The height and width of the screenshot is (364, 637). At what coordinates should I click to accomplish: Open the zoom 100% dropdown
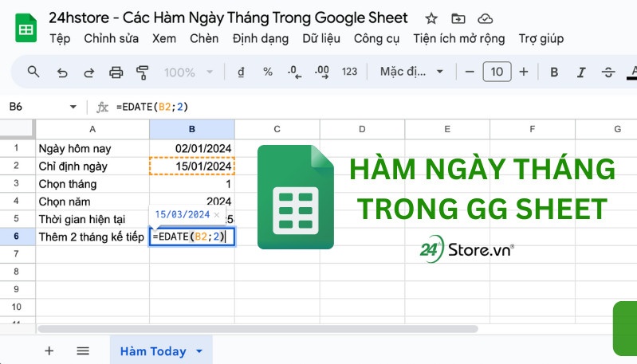tap(188, 72)
